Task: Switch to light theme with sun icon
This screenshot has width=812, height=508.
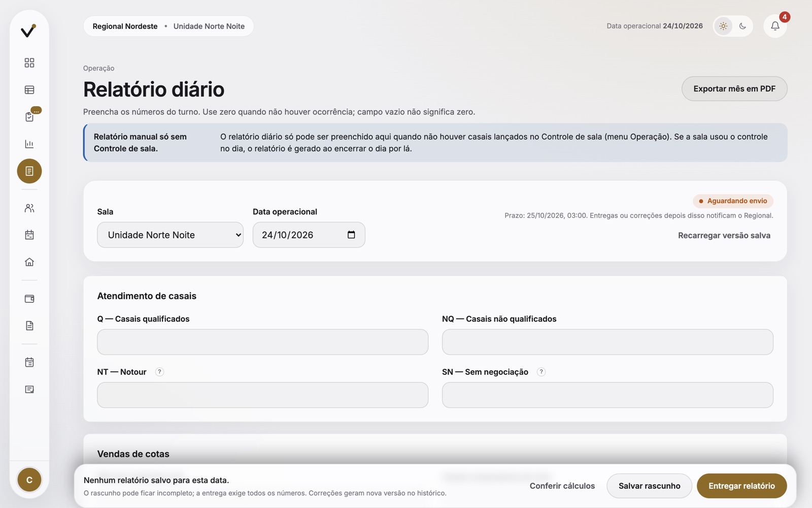Action: coord(723,26)
